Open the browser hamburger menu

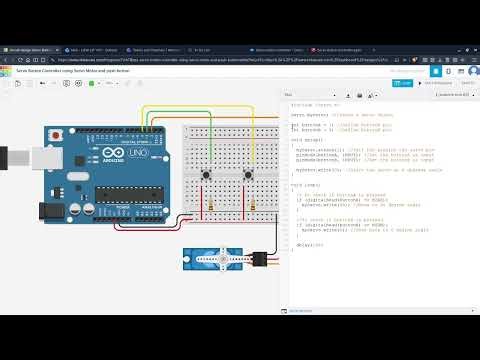(x=475, y=60)
